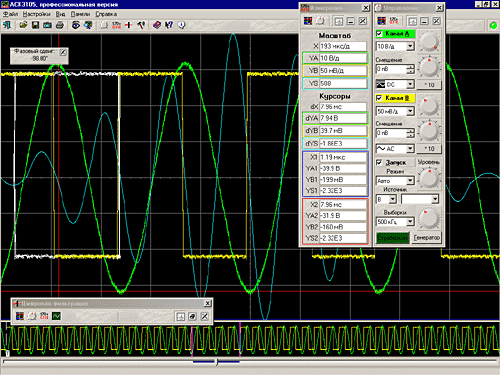Click the printer icon in main toolbar
The height and width of the screenshot is (375, 500).
click(x=60, y=25)
